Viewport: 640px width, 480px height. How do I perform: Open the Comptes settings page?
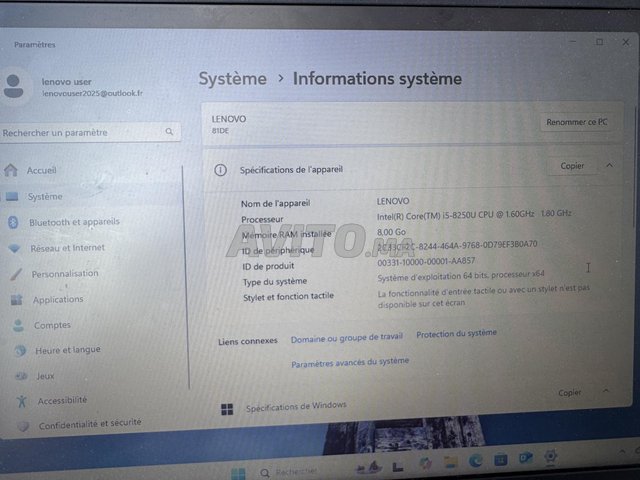tap(52, 325)
